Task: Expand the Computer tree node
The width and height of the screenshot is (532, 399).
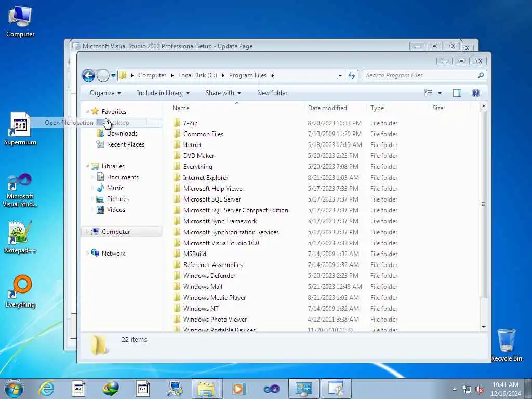Action: click(87, 232)
